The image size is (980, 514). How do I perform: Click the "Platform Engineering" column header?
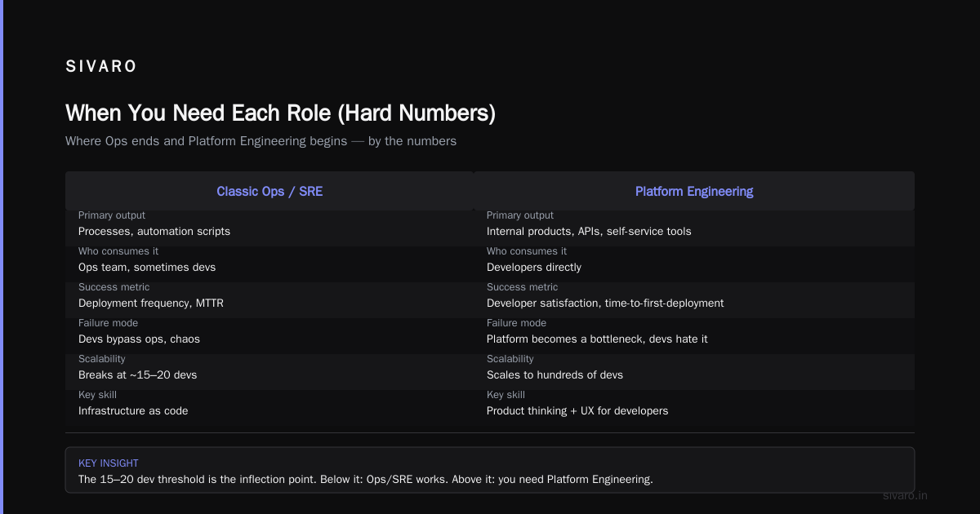[694, 191]
